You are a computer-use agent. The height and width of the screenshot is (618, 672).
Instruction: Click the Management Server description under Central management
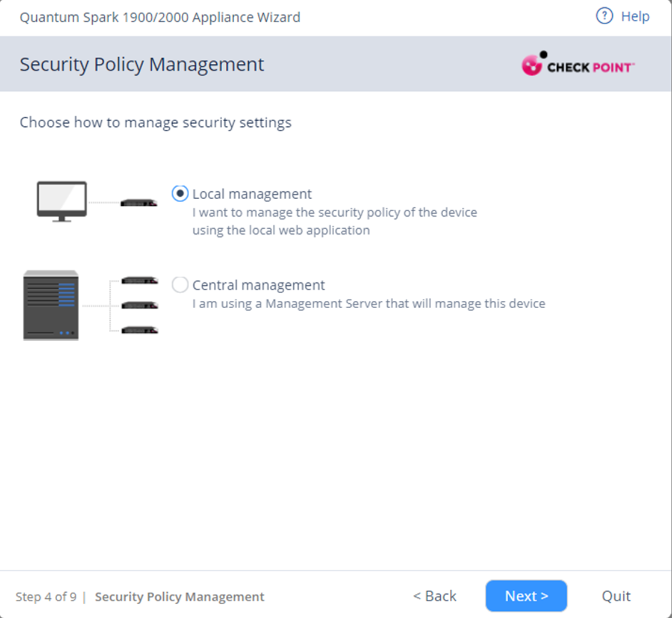click(x=369, y=304)
